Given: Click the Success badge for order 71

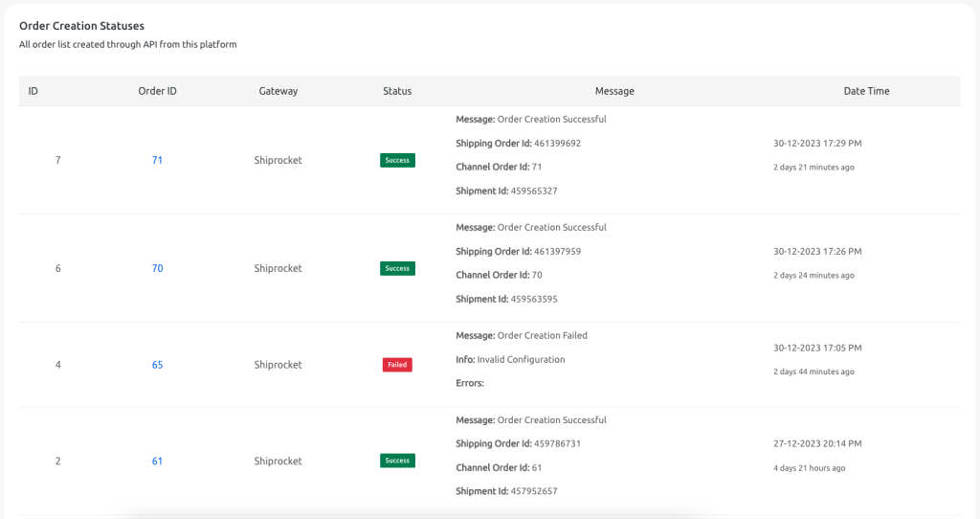Looking at the screenshot, I should [x=397, y=160].
